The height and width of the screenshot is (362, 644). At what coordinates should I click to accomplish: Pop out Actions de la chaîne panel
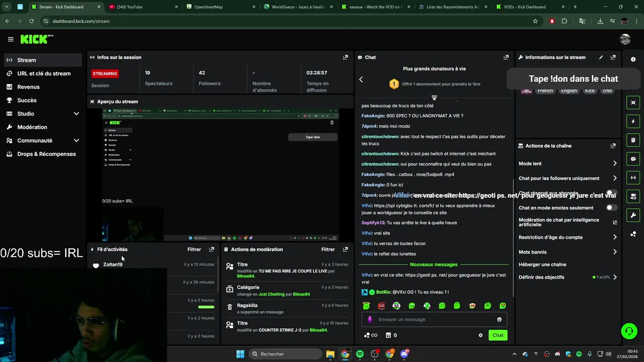613,146
